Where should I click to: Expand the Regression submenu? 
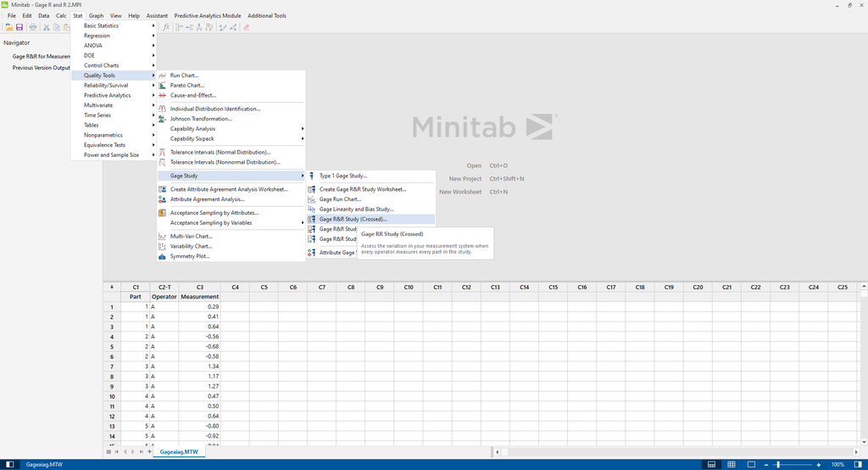pos(114,36)
